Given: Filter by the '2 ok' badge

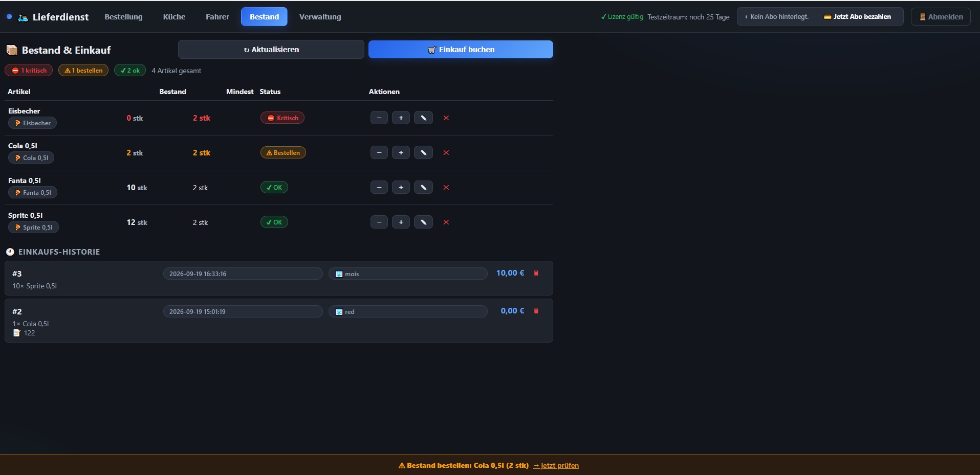Looking at the screenshot, I should pos(130,71).
